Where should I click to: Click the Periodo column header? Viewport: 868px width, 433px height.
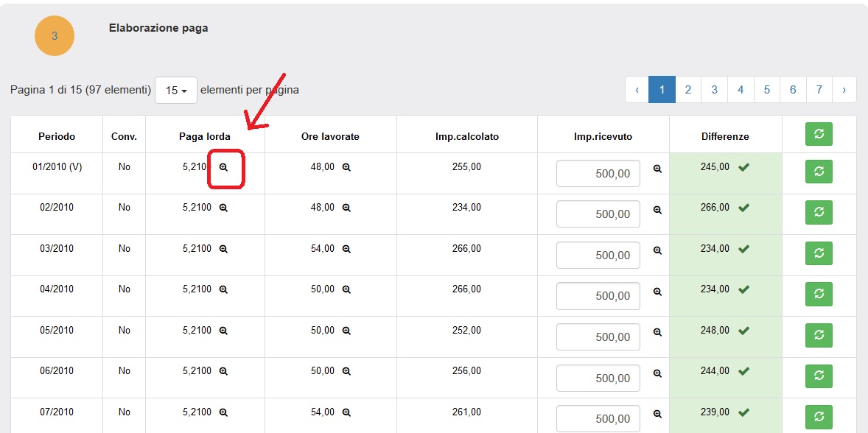[x=57, y=136]
